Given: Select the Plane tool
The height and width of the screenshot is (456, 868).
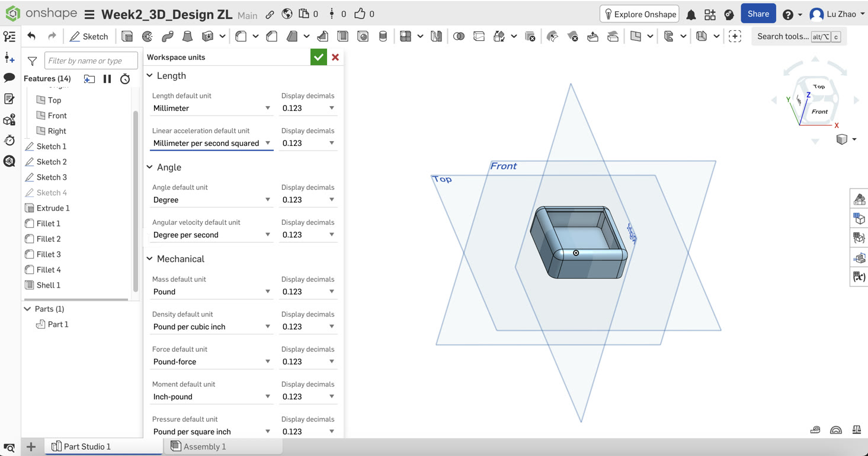Looking at the screenshot, I should 636,36.
